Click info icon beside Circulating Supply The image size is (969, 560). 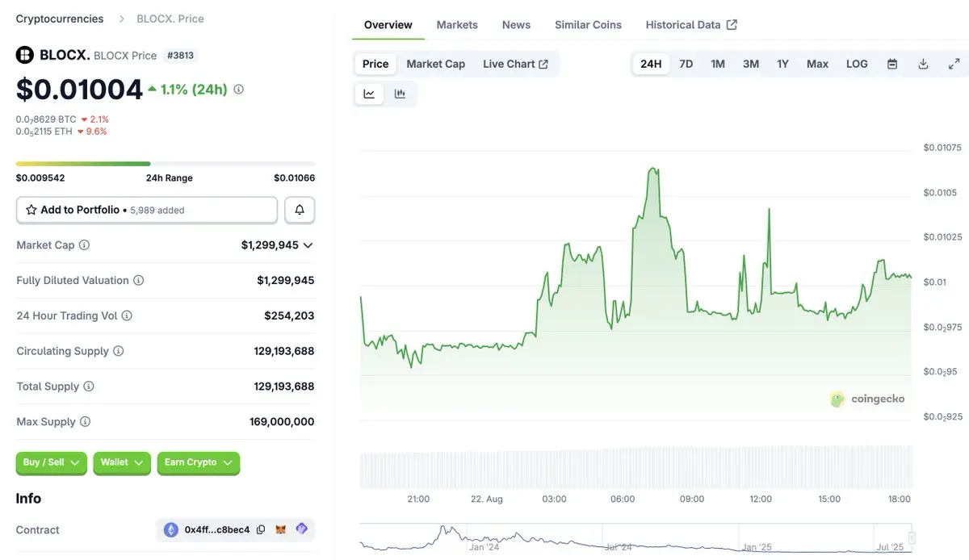point(118,351)
